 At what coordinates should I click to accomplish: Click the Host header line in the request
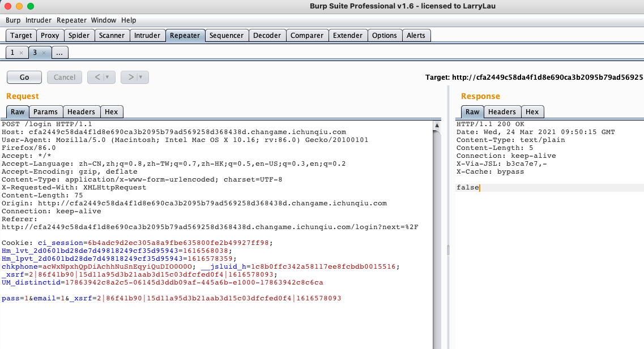174,132
